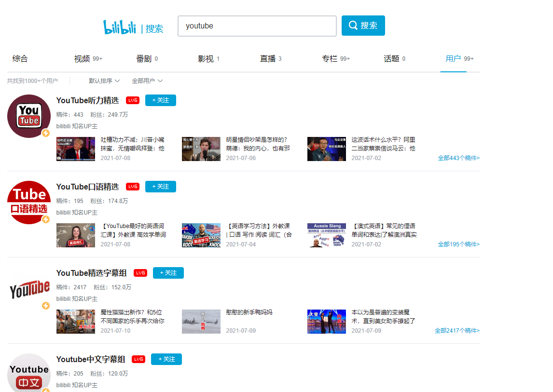
Task: Click the 搜索 search button
Action: pyautogui.click(x=363, y=26)
